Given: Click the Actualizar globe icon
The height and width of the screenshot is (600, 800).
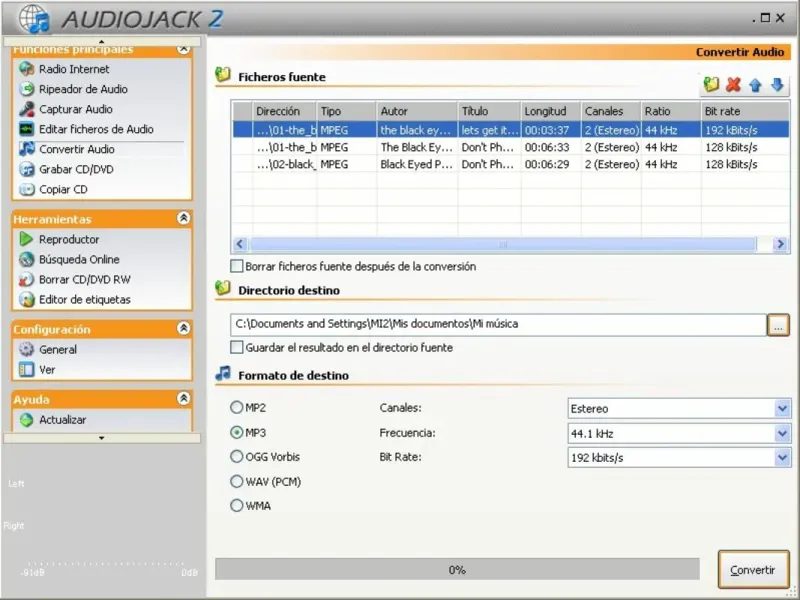Looking at the screenshot, I should coord(27,420).
